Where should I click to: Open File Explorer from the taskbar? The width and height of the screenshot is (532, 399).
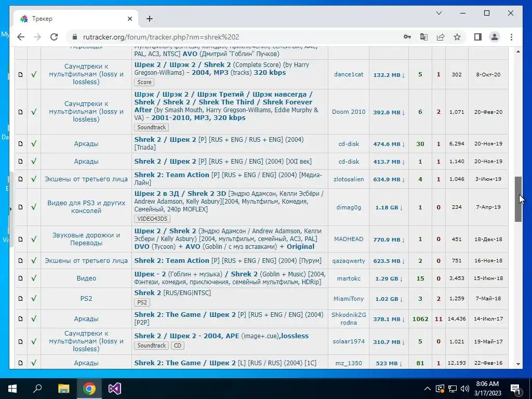[63, 389]
